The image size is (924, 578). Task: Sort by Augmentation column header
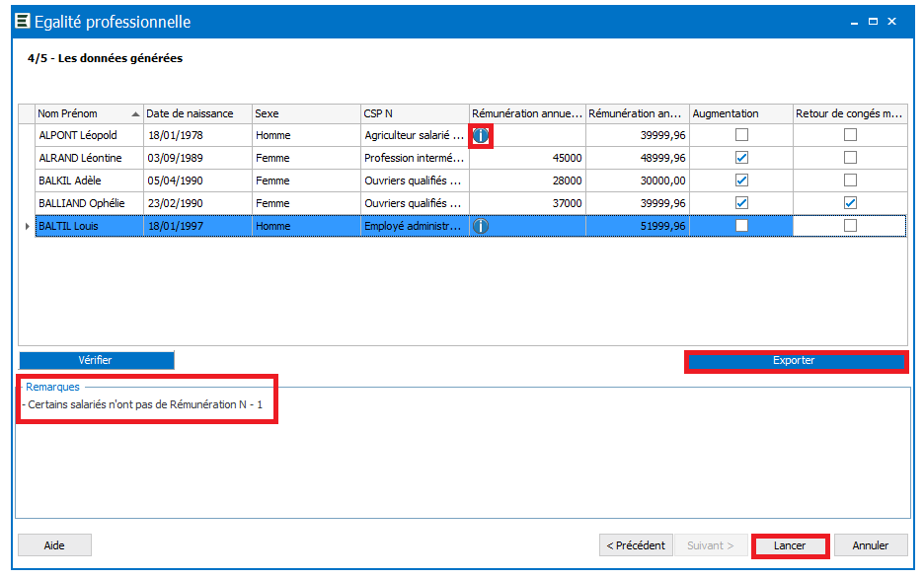coord(741,113)
